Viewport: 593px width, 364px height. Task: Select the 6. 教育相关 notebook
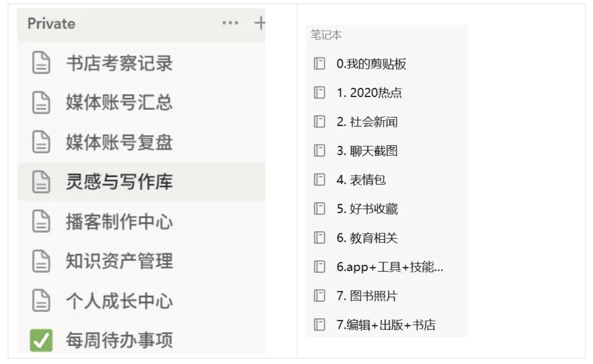click(367, 238)
